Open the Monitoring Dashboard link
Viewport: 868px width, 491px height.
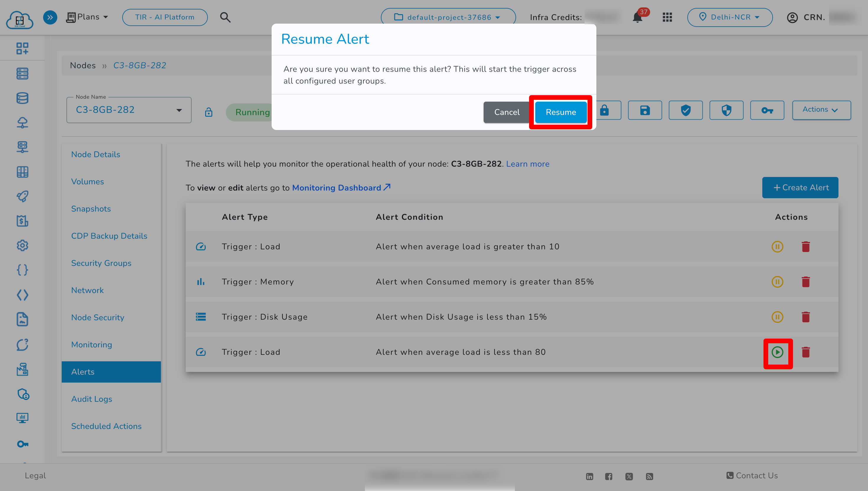point(341,188)
